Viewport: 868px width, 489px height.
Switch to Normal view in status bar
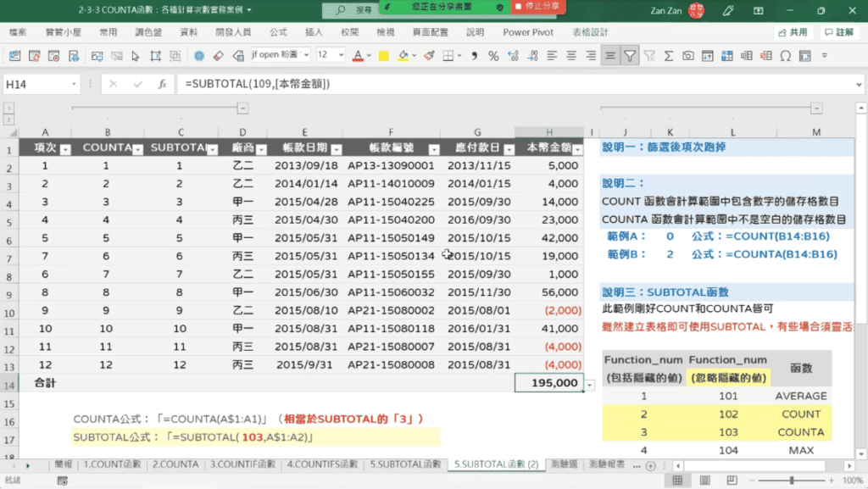pos(677,481)
